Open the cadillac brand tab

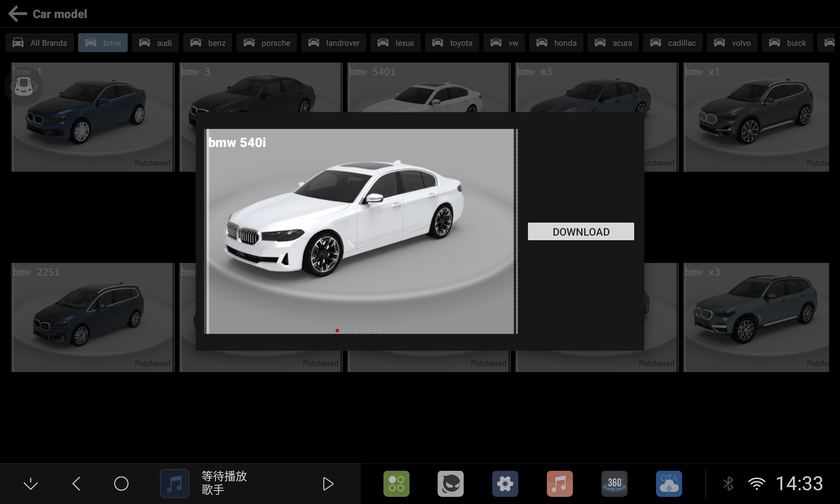[673, 43]
